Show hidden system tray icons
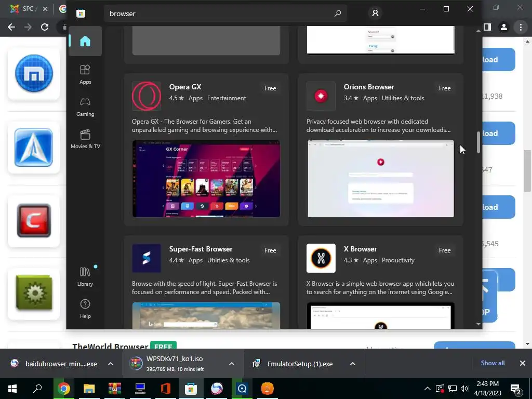Screen dimensions: 532x399 428,389
